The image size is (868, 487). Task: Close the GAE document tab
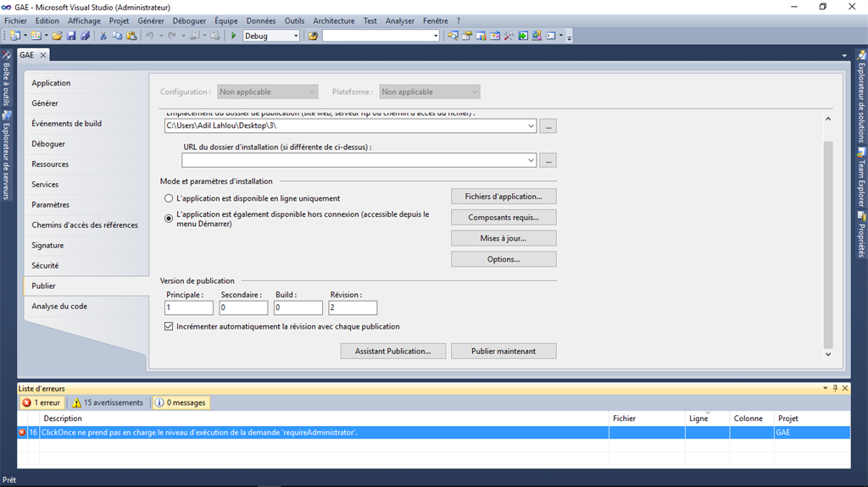(x=42, y=55)
